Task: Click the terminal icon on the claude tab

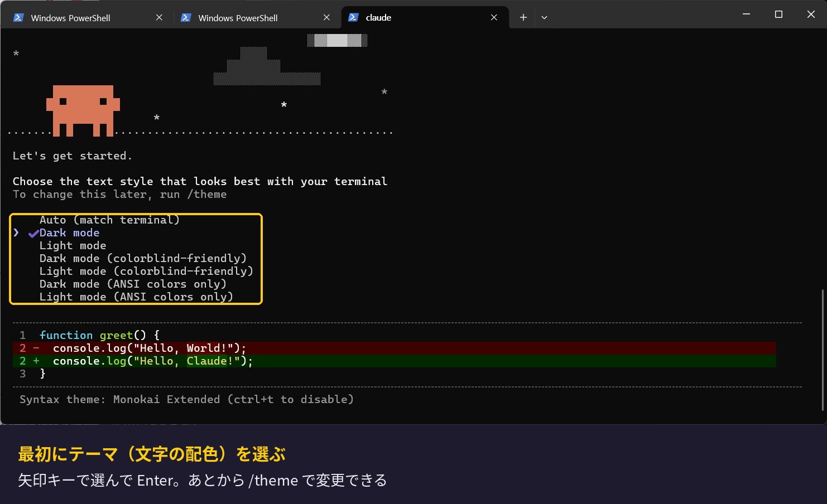Action: (353, 17)
